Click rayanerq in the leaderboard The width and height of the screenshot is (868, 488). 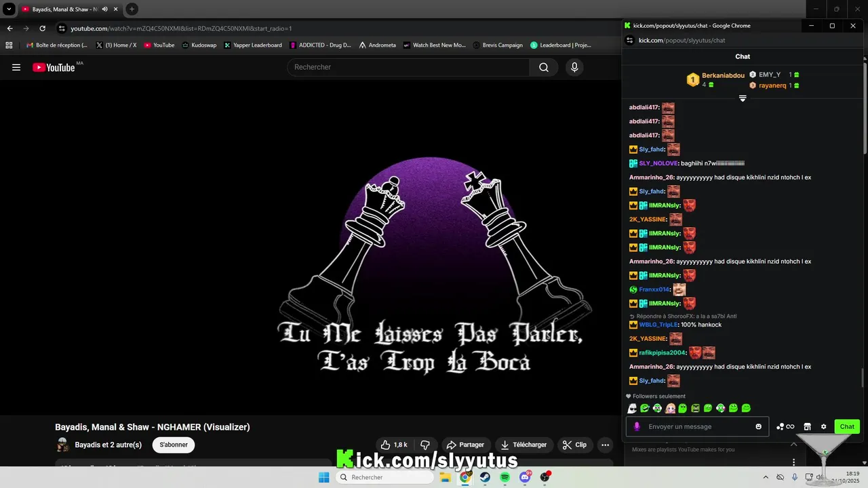pos(772,85)
